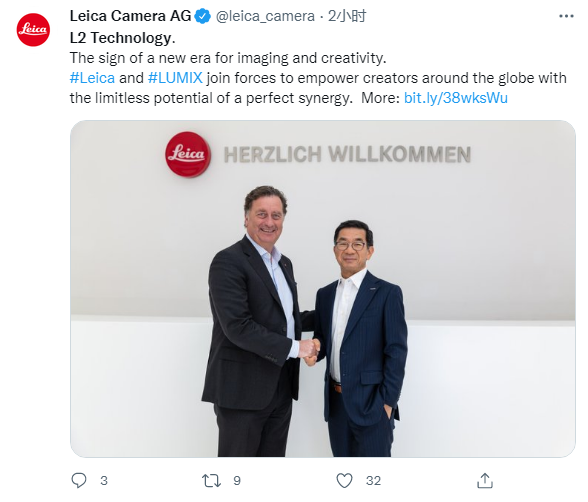Click the Leica logo inside the photo
588x502 pixels.
click(x=188, y=154)
